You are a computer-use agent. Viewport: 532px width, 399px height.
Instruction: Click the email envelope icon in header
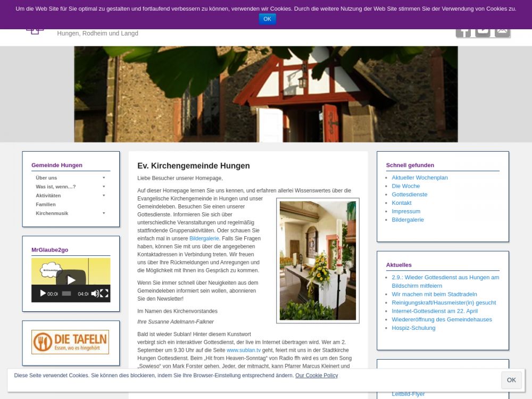click(x=502, y=31)
